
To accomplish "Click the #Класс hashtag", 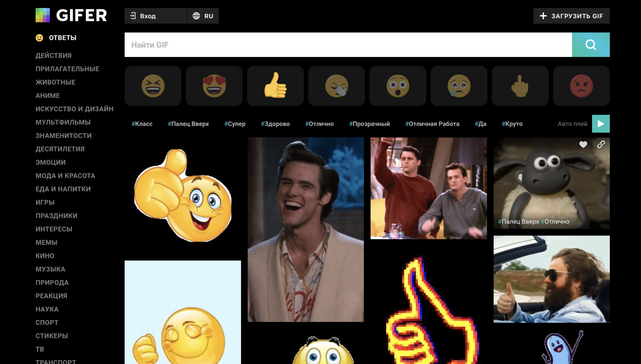I will click(x=142, y=124).
